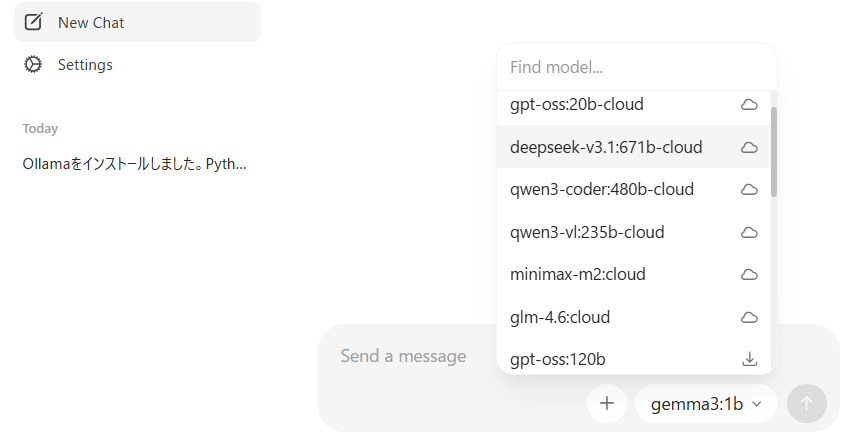
Task: Select minimax-m2:cloud in the list
Action: pos(578,274)
